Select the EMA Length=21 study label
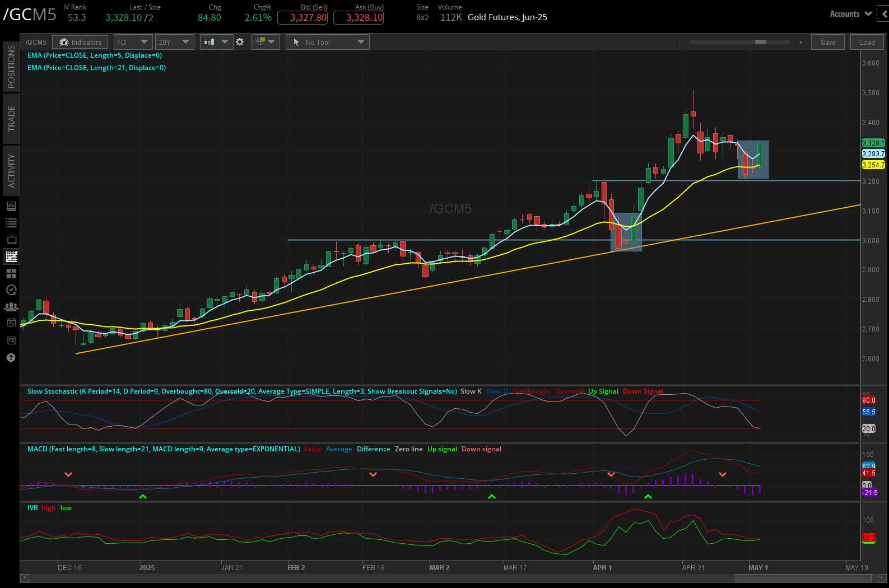889x588 pixels. 96,68
